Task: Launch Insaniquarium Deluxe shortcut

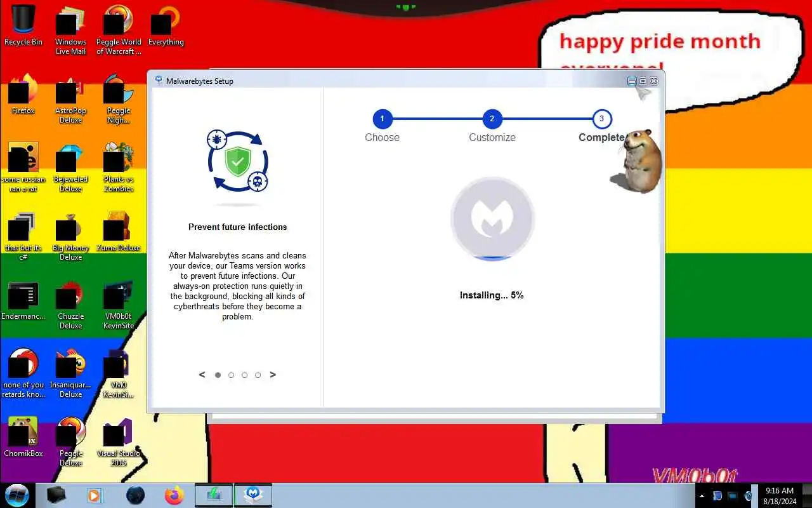Action: 70,373
